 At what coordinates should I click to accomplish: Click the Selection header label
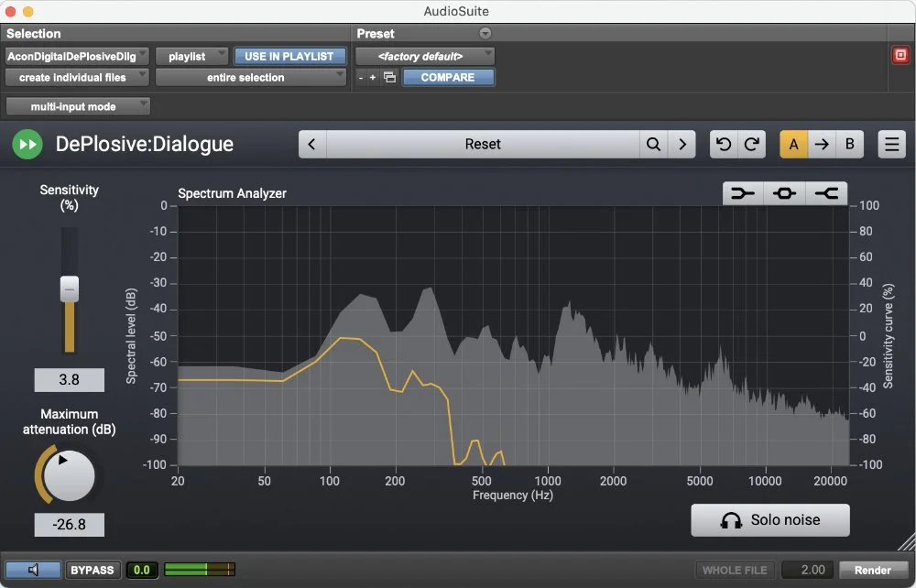(x=33, y=33)
